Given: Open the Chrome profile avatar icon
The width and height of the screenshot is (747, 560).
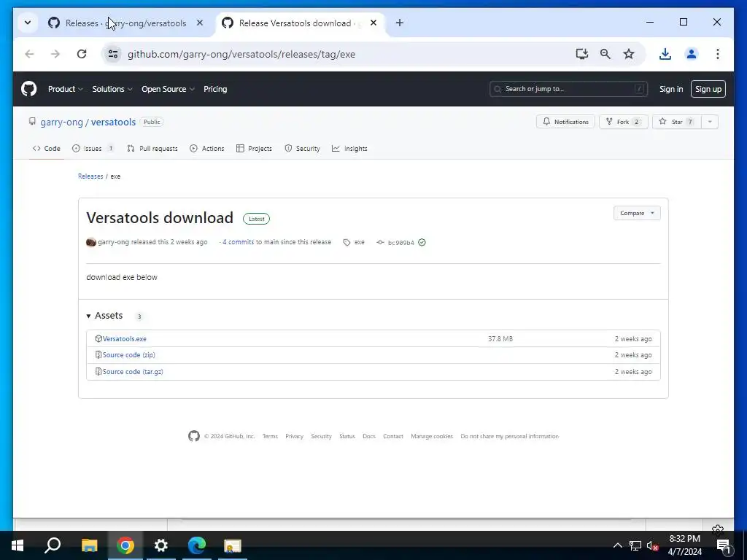Looking at the screenshot, I should pyautogui.click(x=692, y=54).
